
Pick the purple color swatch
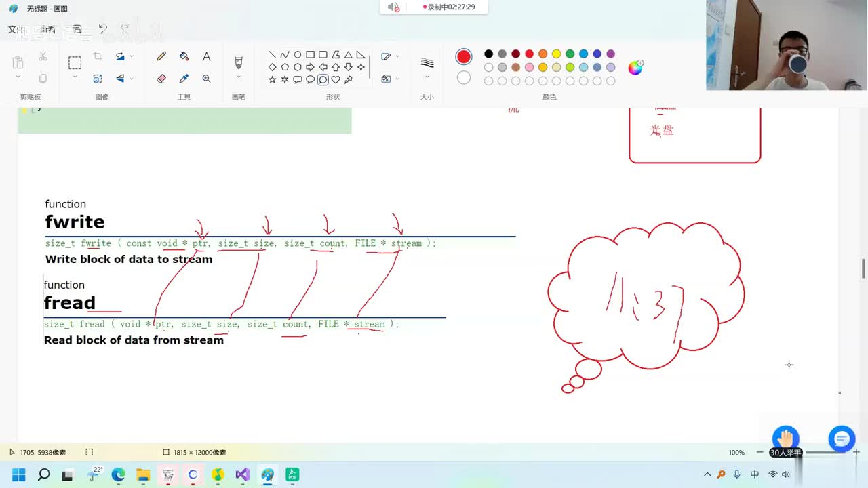click(610, 54)
